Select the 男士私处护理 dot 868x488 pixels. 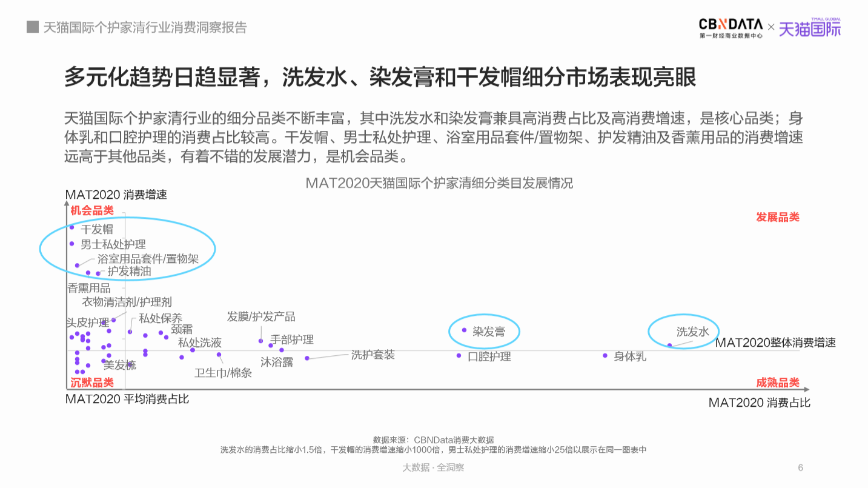tap(71, 244)
